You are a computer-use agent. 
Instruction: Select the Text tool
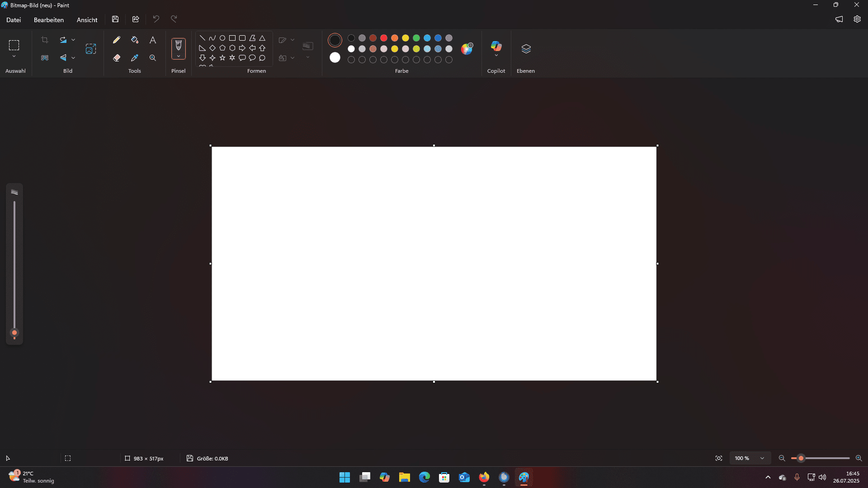coord(153,40)
